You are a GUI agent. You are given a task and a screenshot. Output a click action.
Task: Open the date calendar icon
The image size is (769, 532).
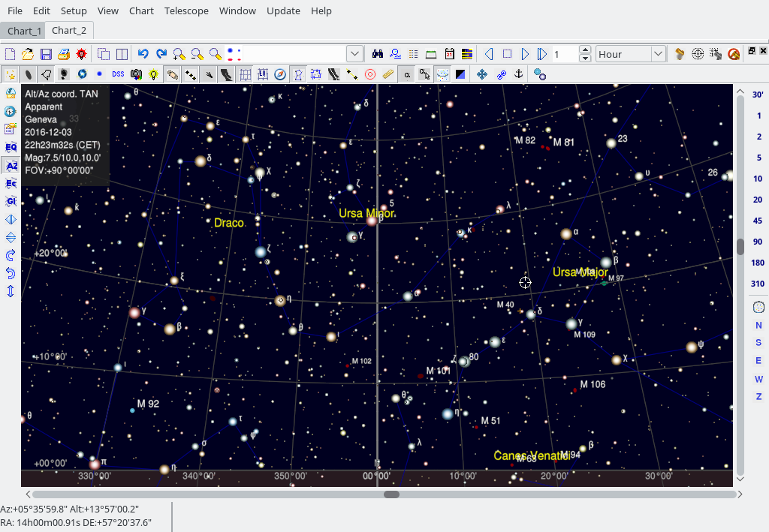pyautogui.click(x=449, y=54)
